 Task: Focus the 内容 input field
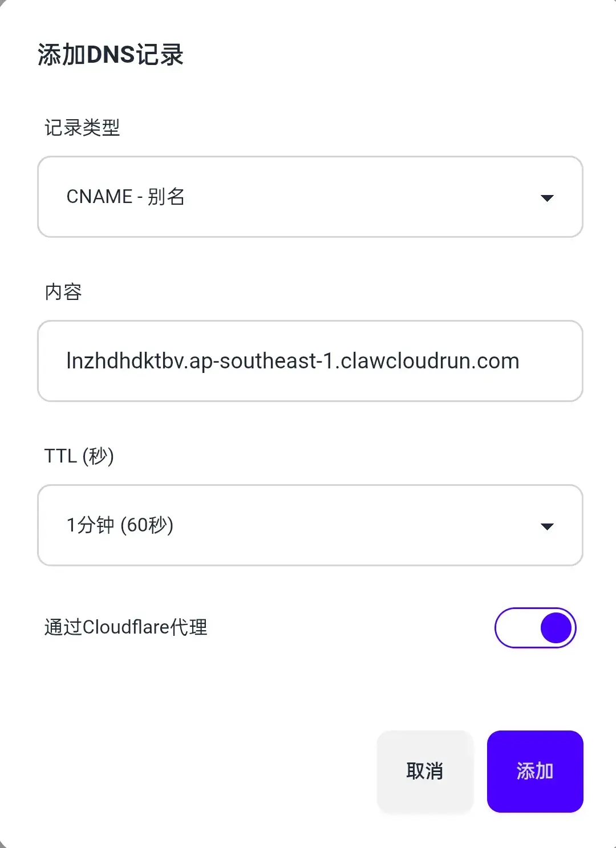[x=310, y=361]
